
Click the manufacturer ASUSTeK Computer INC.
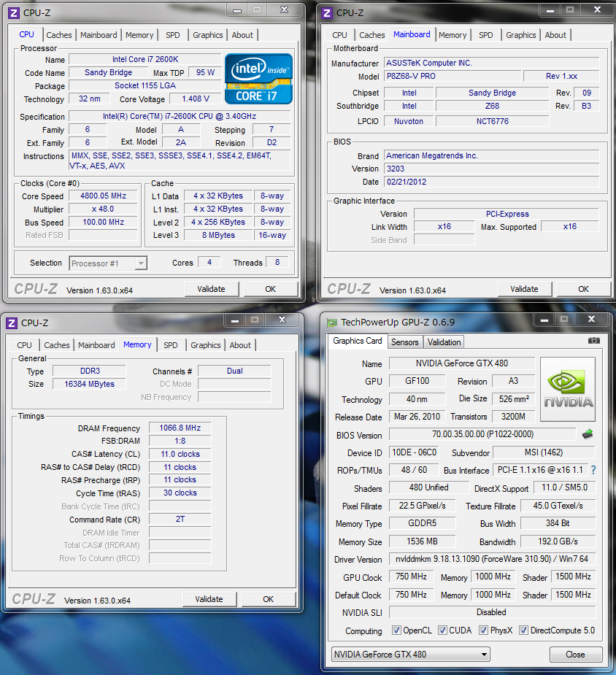click(492, 63)
